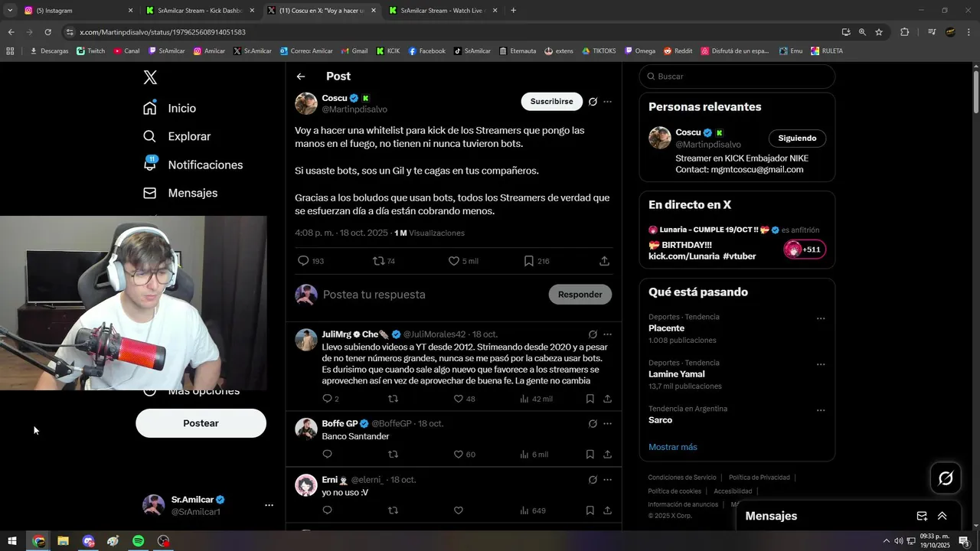Like Erni's reply
This screenshot has width=980, height=551.
459,510
